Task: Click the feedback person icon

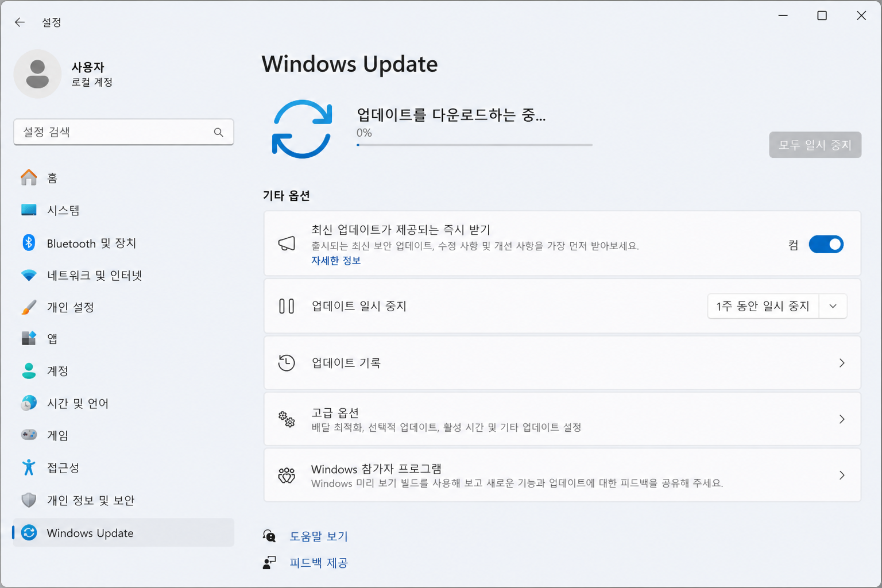Action: coord(269,563)
